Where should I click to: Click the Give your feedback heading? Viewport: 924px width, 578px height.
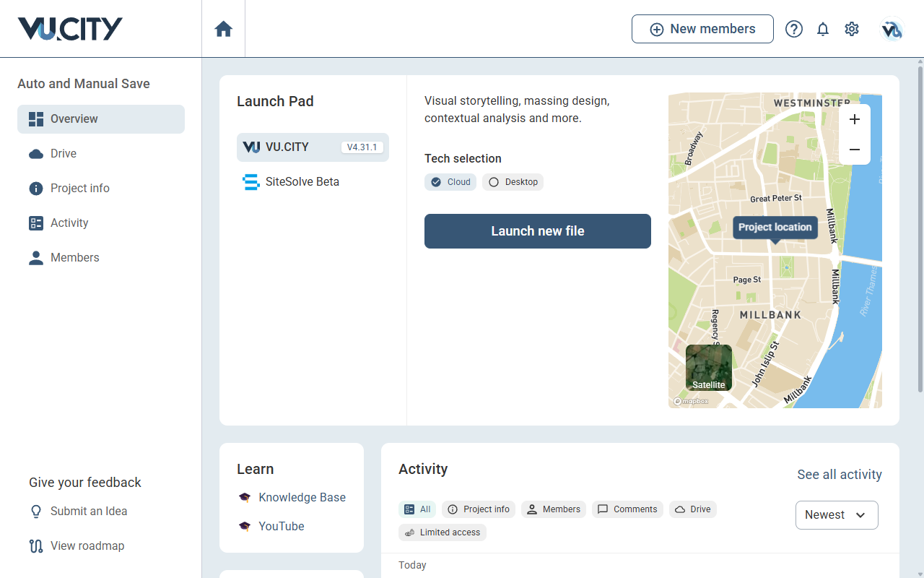pyautogui.click(x=85, y=483)
